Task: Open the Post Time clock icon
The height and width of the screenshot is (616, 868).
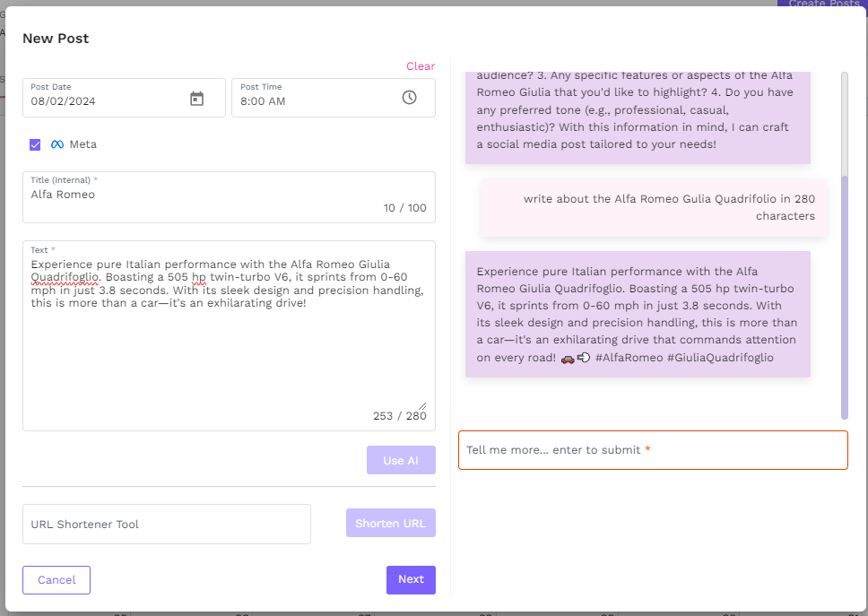Action: (409, 98)
